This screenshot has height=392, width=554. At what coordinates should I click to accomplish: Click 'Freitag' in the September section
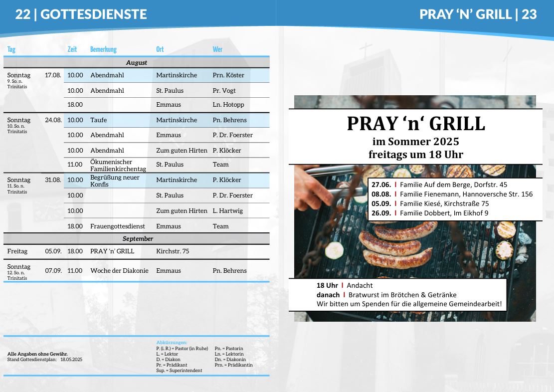[x=17, y=251]
